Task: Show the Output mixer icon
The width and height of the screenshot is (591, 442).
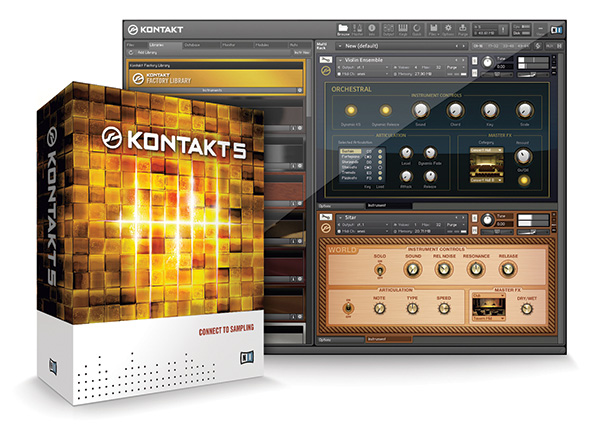Action: 388,29
